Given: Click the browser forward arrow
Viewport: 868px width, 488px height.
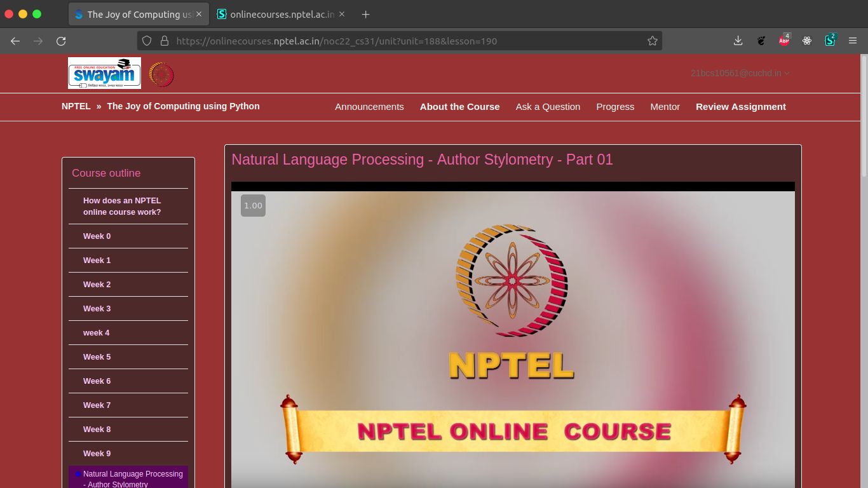Looking at the screenshot, I should pyautogui.click(x=38, y=41).
